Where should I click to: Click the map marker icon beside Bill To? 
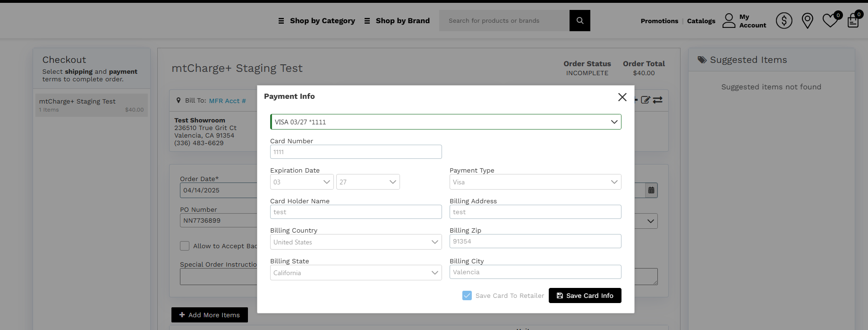pos(179,100)
